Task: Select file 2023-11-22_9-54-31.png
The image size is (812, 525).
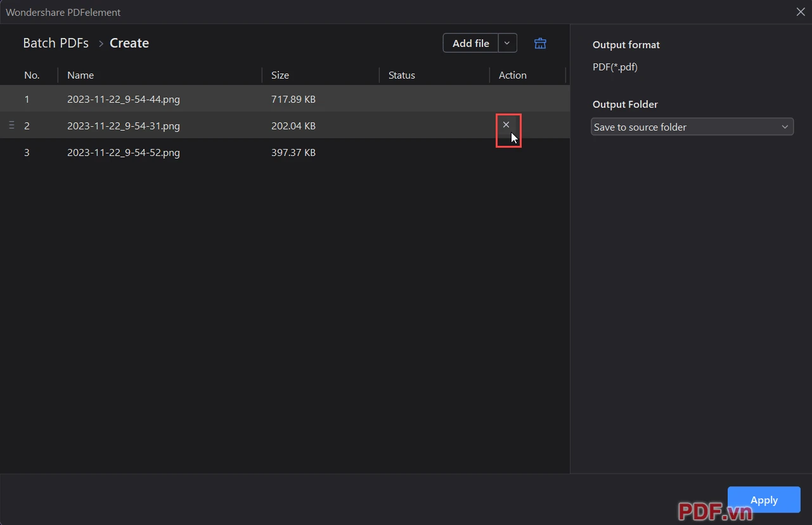Action: 124,126
